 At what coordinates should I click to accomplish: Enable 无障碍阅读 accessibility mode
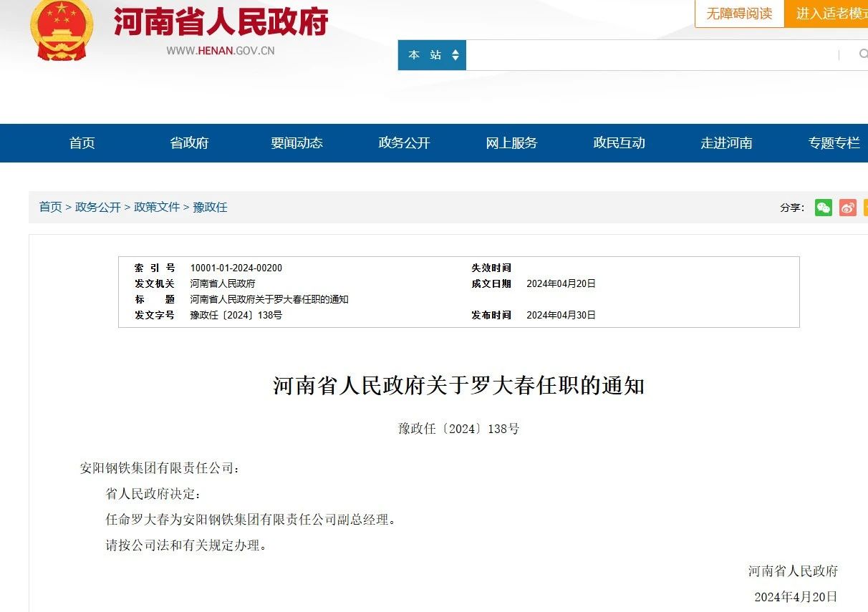[739, 14]
